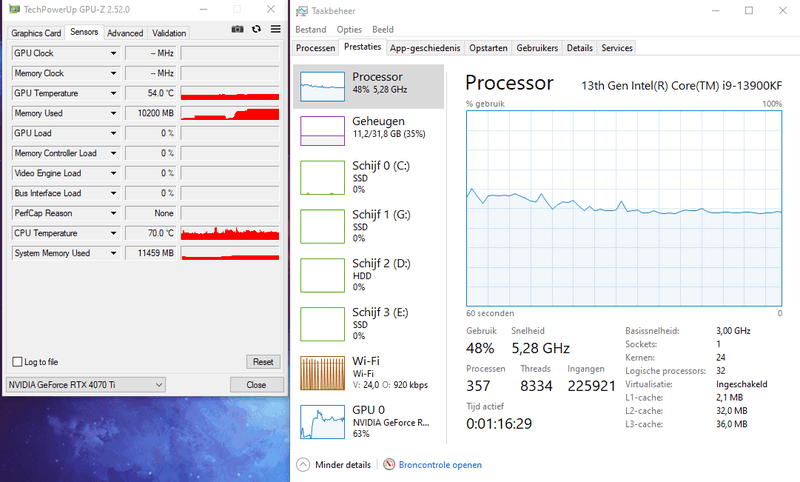Collapse view with Minder details arrow icon

[303, 465]
